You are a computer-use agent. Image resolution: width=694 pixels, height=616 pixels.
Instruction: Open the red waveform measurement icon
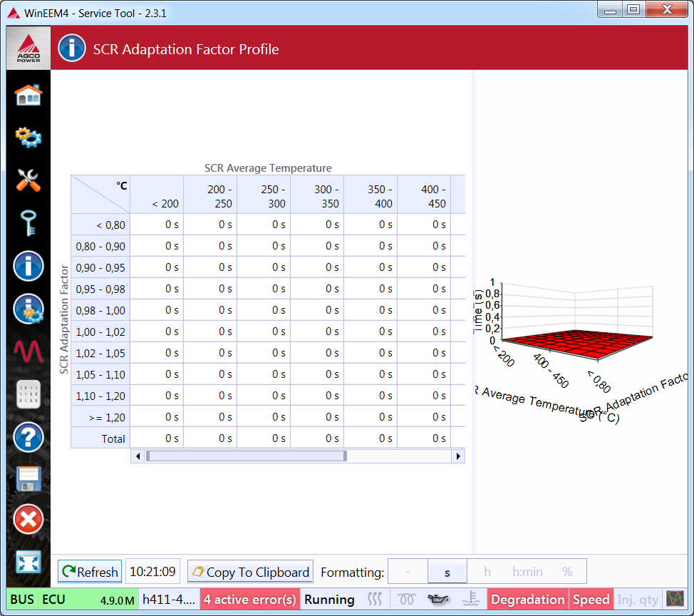[x=29, y=351]
